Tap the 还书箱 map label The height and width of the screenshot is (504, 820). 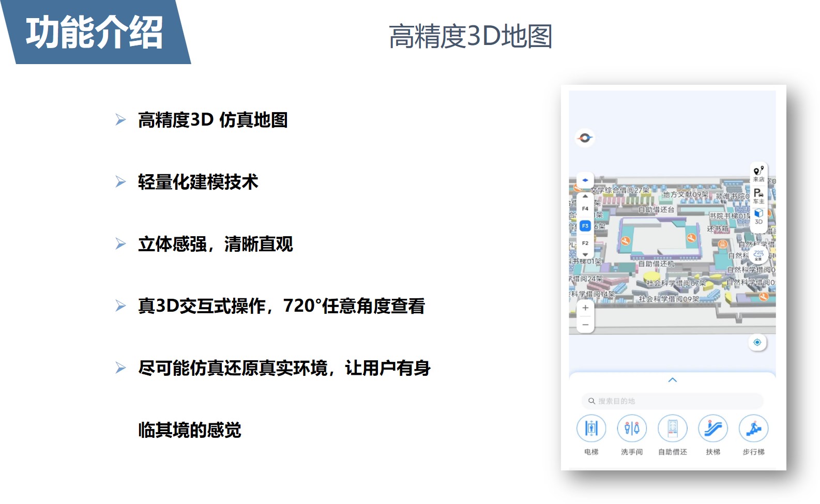click(x=718, y=228)
